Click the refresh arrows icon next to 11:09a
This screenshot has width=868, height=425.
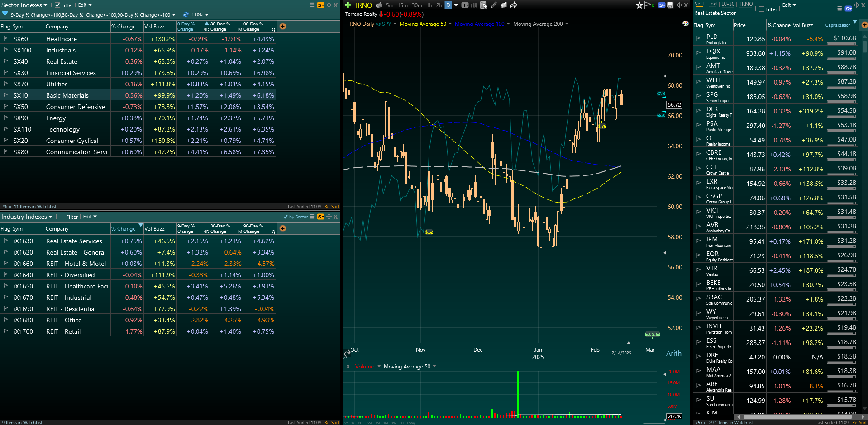click(186, 15)
